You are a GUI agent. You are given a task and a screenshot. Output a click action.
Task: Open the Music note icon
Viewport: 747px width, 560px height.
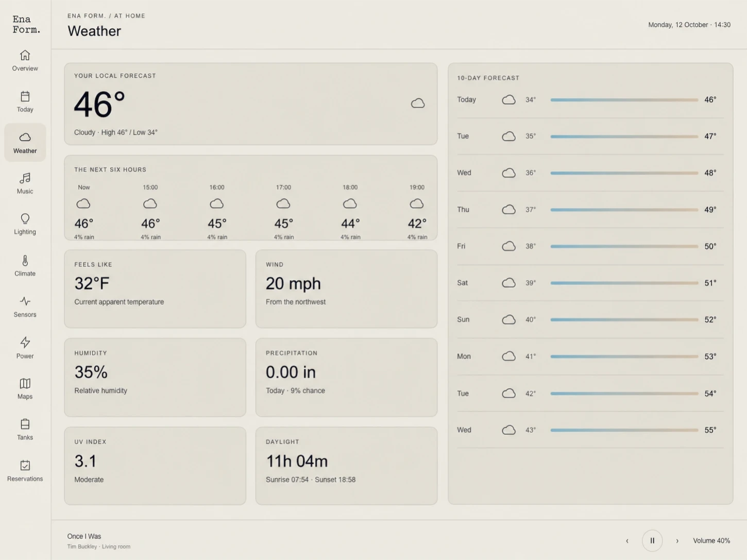(25, 178)
